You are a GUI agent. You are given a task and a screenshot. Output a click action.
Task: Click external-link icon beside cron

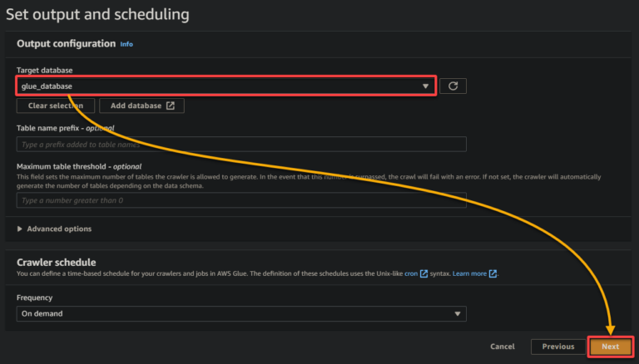pos(424,273)
